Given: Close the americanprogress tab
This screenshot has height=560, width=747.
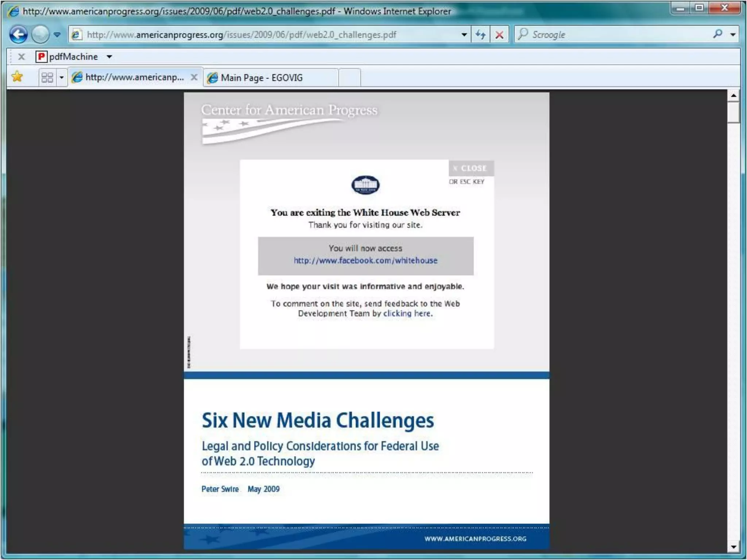Looking at the screenshot, I should [194, 77].
